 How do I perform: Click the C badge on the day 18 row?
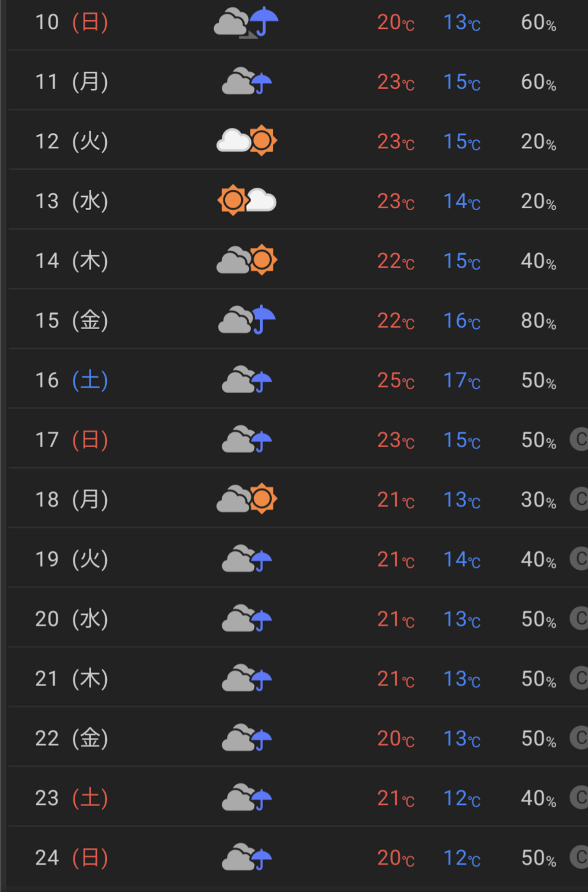(x=580, y=499)
